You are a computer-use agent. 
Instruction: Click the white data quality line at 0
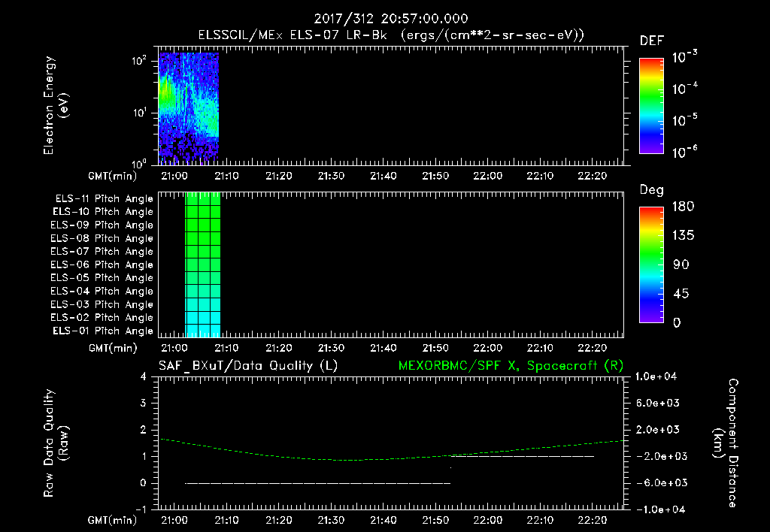pyautogui.click(x=318, y=483)
